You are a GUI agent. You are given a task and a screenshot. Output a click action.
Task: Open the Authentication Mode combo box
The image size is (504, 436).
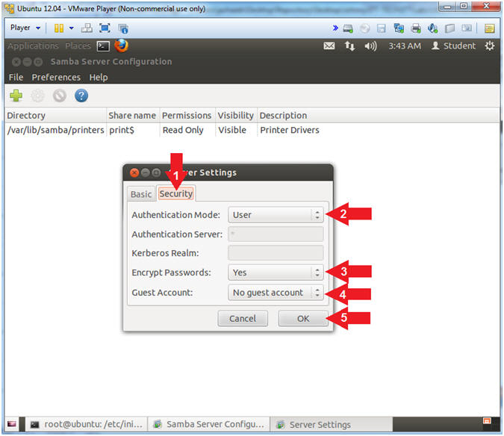click(276, 215)
